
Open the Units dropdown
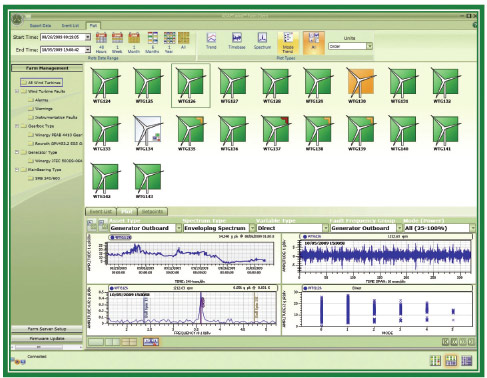coord(369,46)
